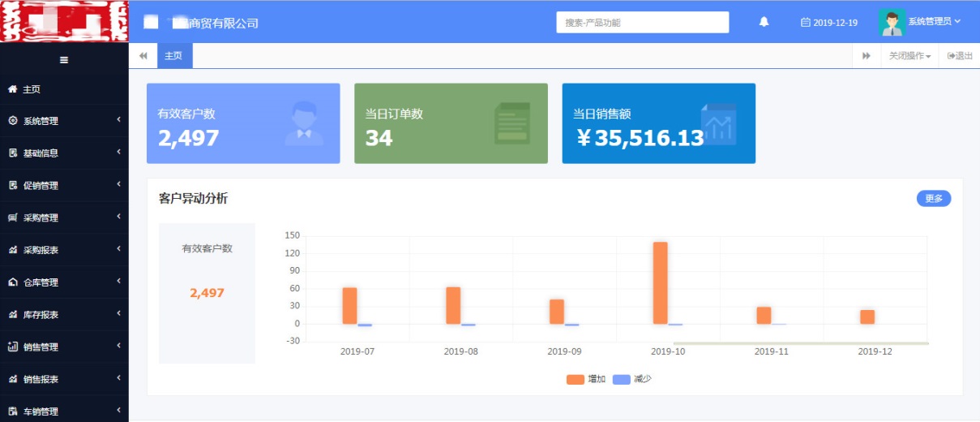Click the 更多 button
Viewport: 980px width, 422px height.
point(934,198)
